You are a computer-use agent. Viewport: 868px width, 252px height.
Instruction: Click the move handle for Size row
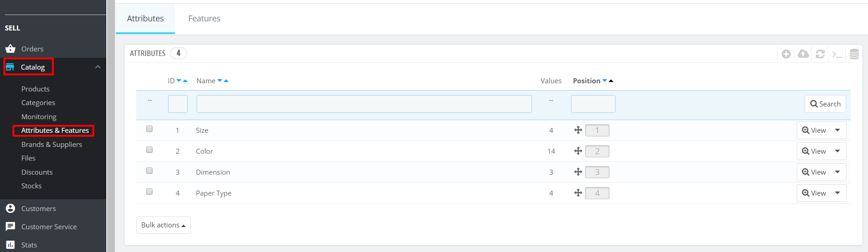578,130
